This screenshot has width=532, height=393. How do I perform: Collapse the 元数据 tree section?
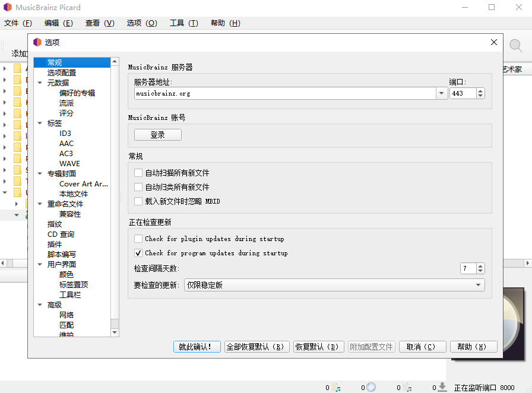pyautogui.click(x=40, y=83)
